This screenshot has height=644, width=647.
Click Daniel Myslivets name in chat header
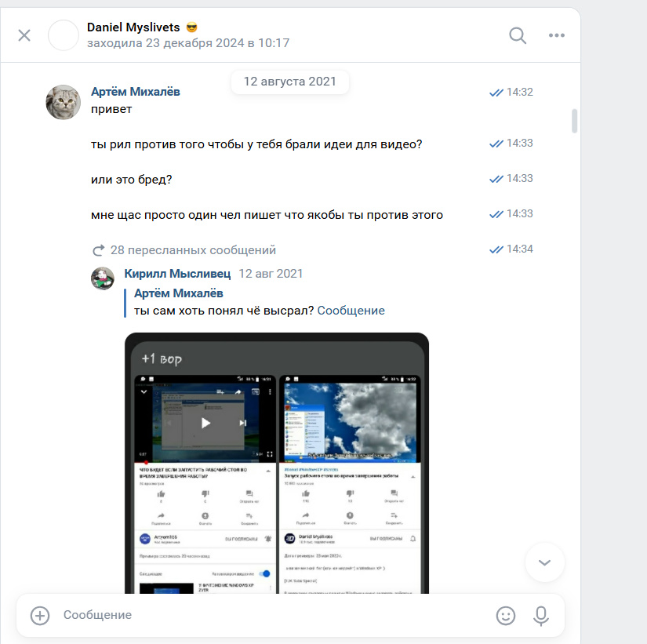(133, 27)
